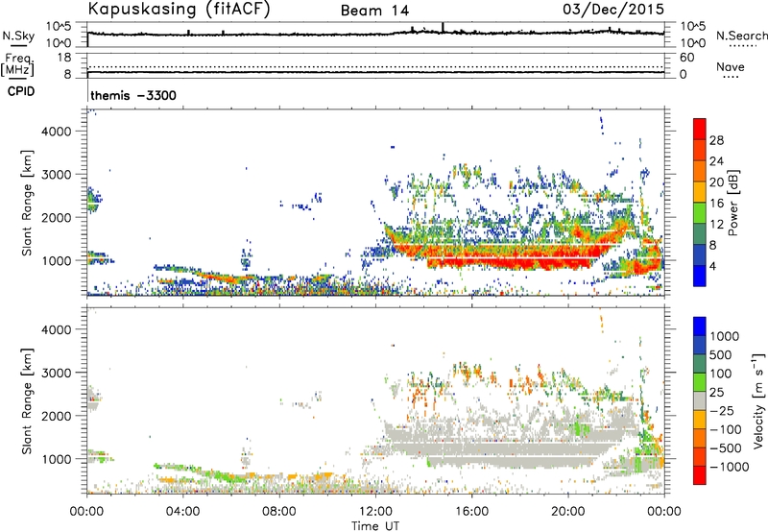Click the grey velocity scatter band near 16:00 UT
The width and height of the screenshot is (768, 532).
pos(471,448)
